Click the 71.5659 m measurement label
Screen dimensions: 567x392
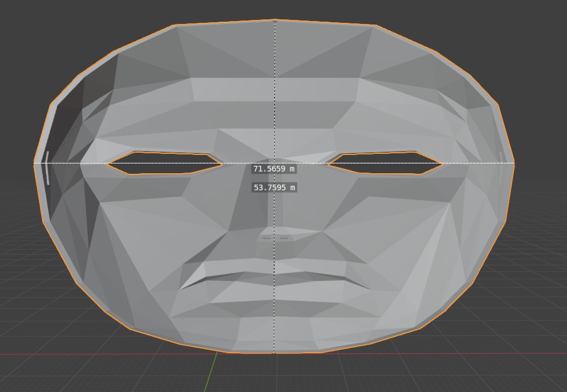click(274, 169)
